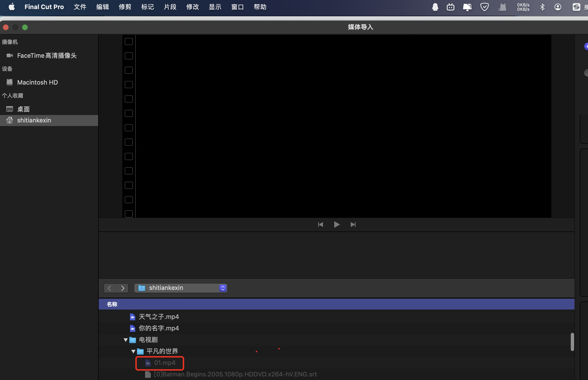The height and width of the screenshot is (380, 588).
Task: Tick the second filmstrip checkbox from top
Action: 129,56
